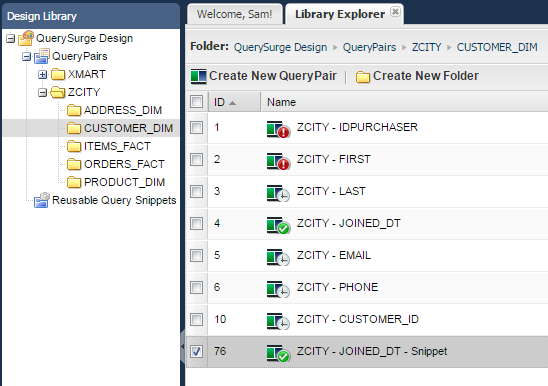The height and width of the screenshot is (386, 548).
Task: Check the box for row ID 4
Action: pyautogui.click(x=196, y=223)
